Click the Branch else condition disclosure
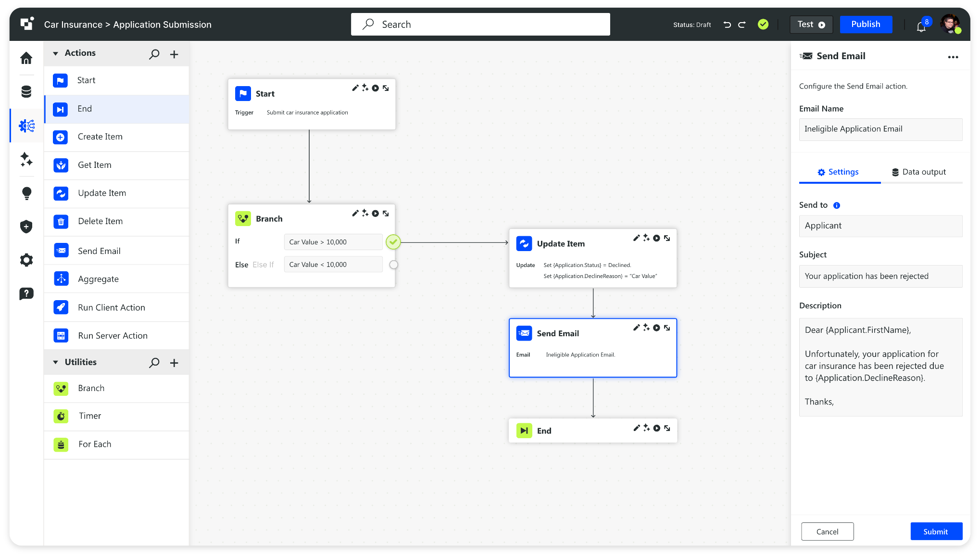This screenshot has width=980, height=557. (x=394, y=264)
